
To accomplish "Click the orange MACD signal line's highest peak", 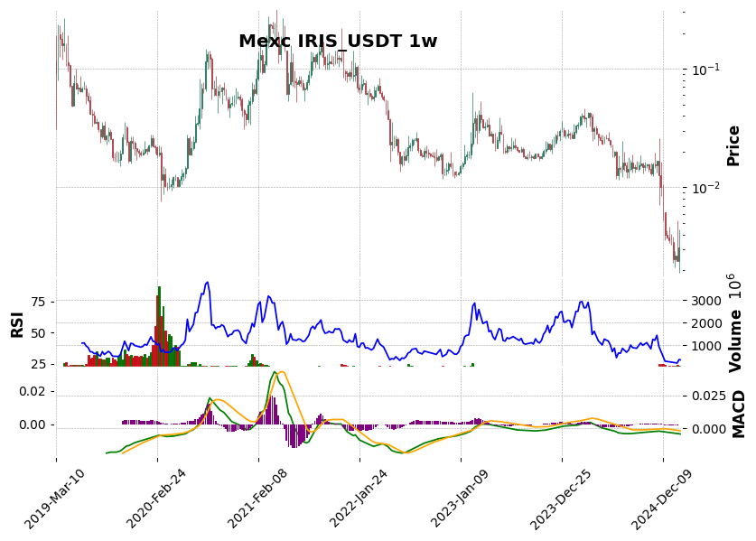I will pyautogui.click(x=282, y=372).
